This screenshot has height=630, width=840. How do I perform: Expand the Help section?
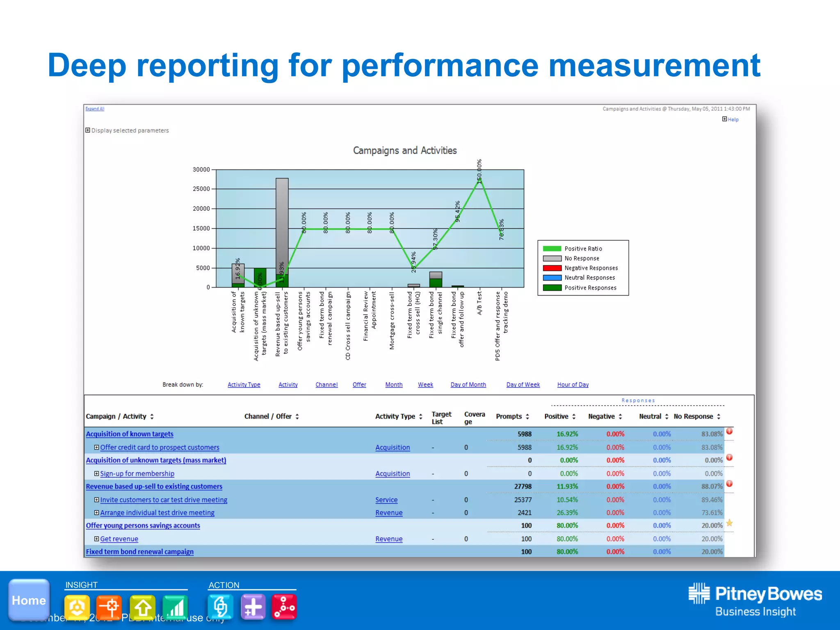click(724, 119)
